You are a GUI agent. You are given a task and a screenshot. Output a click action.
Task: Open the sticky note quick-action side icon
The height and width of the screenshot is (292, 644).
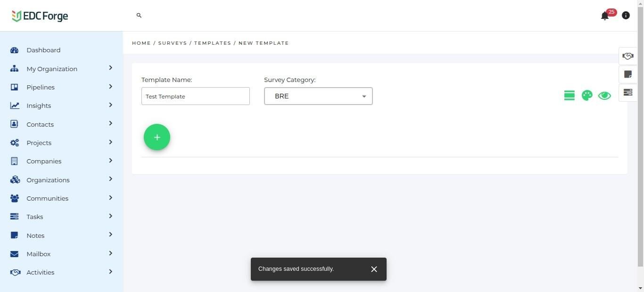click(627, 74)
